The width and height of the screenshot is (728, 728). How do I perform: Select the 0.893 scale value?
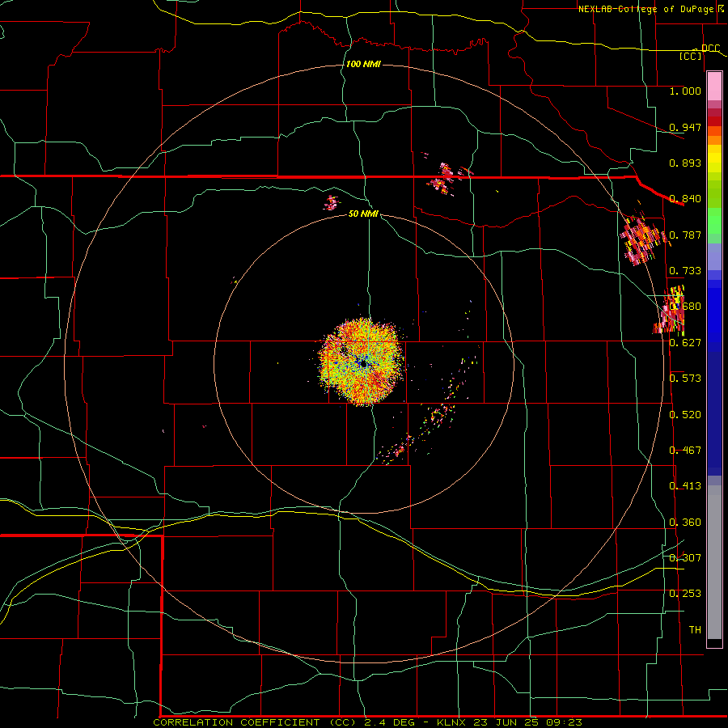click(x=685, y=163)
